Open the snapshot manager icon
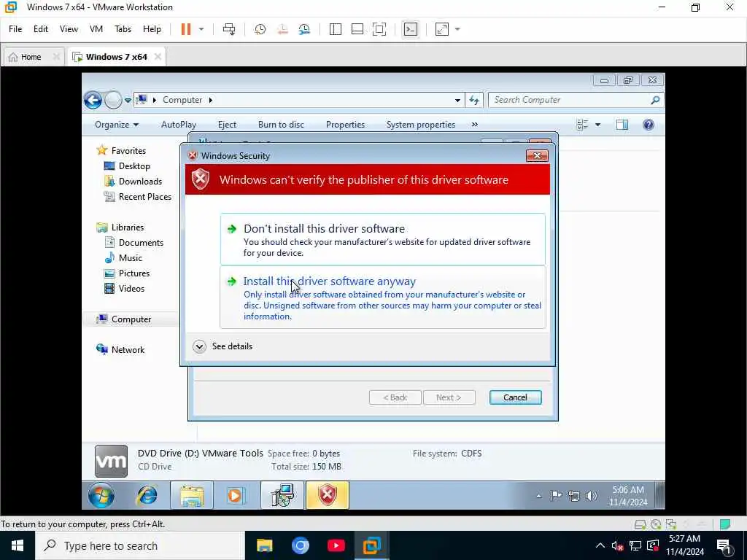This screenshot has width=747, height=560. (x=304, y=29)
